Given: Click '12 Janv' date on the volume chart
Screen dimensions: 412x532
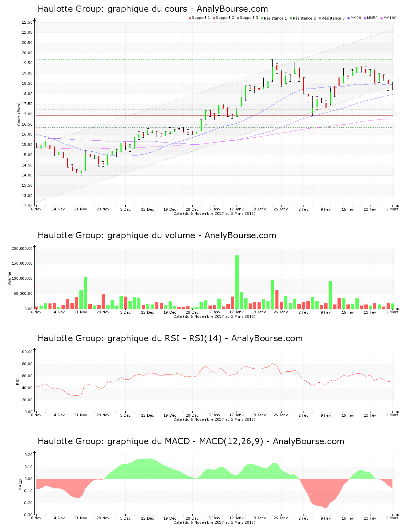Looking at the screenshot, I should pyautogui.click(x=236, y=312).
